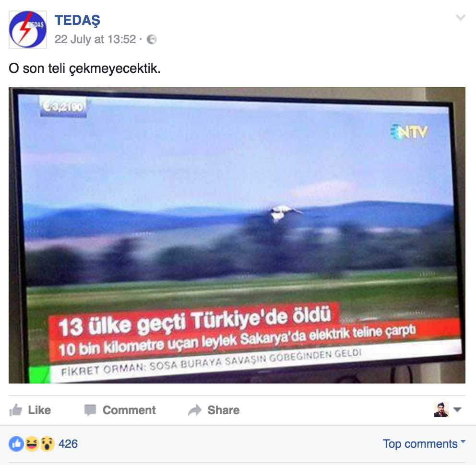This screenshot has width=476, height=465.
Task: Open the post-as identity dropdown arrow
Action: tap(457, 409)
